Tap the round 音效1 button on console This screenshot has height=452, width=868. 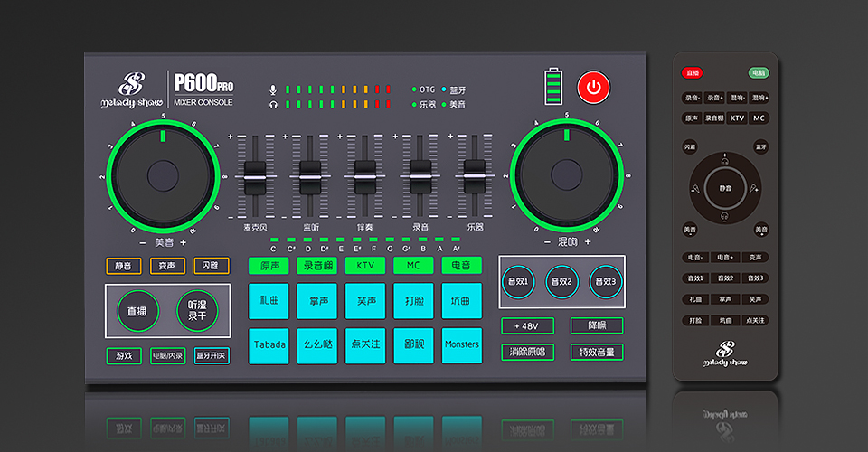tap(518, 282)
